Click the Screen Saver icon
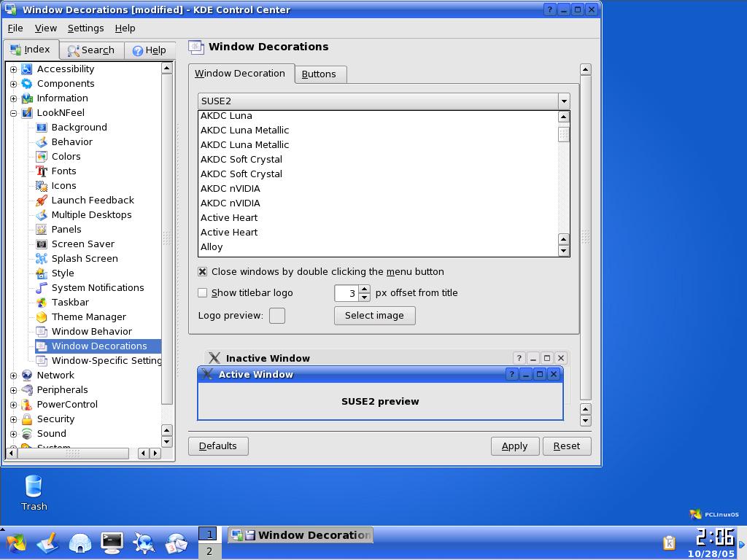This screenshot has width=747, height=560. pos(42,244)
